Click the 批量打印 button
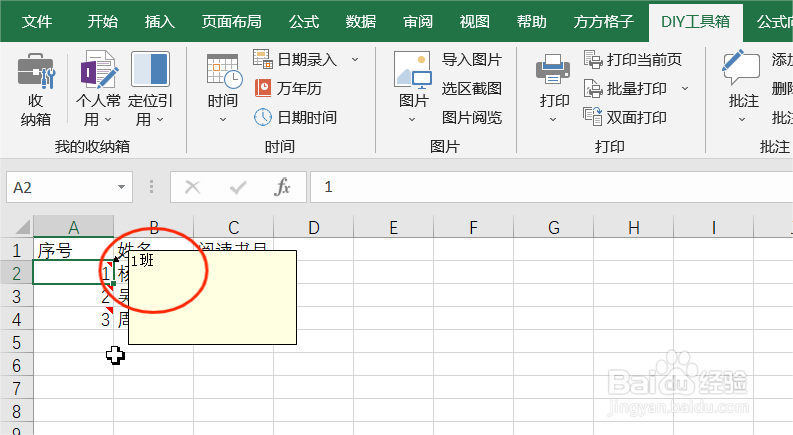 point(625,89)
